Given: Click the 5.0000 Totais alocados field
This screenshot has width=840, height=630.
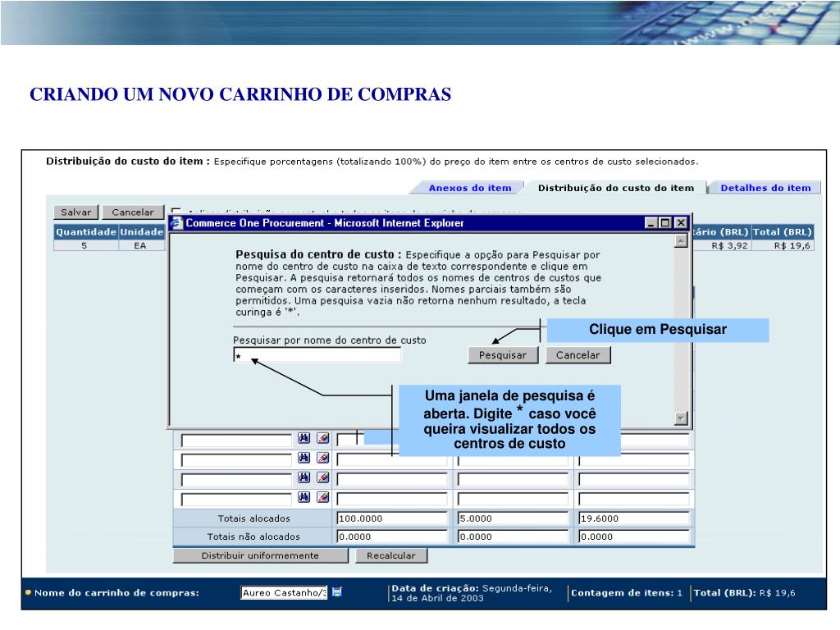Looking at the screenshot, I should click(513, 518).
